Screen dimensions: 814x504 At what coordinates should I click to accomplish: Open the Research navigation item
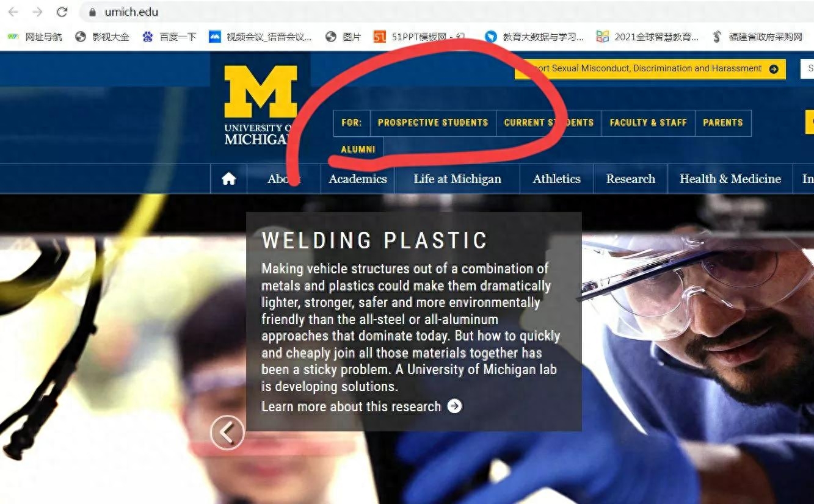[x=630, y=179]
